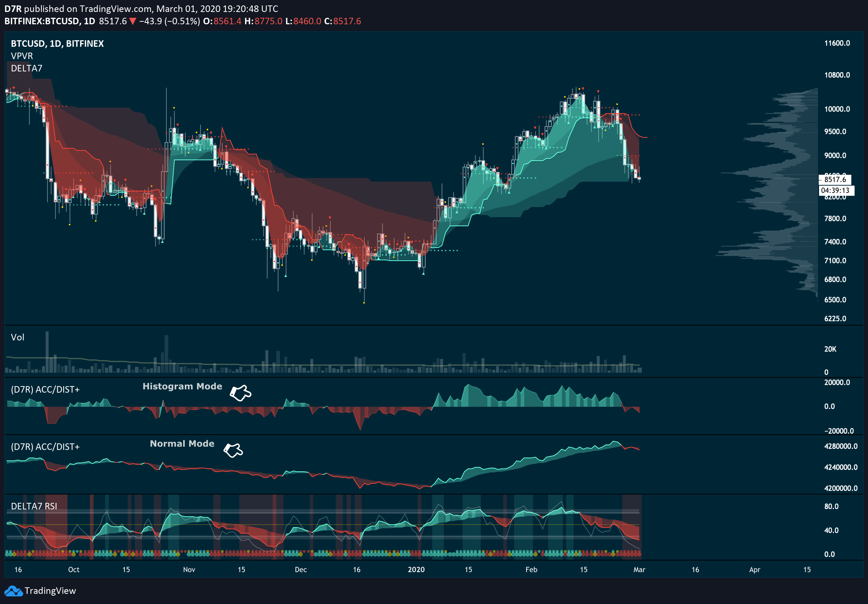Image resolution: width=868 pixels, height=604 pixels.
Task: Select the Histogram Mode annotation text
Action: tap(182, 386)
